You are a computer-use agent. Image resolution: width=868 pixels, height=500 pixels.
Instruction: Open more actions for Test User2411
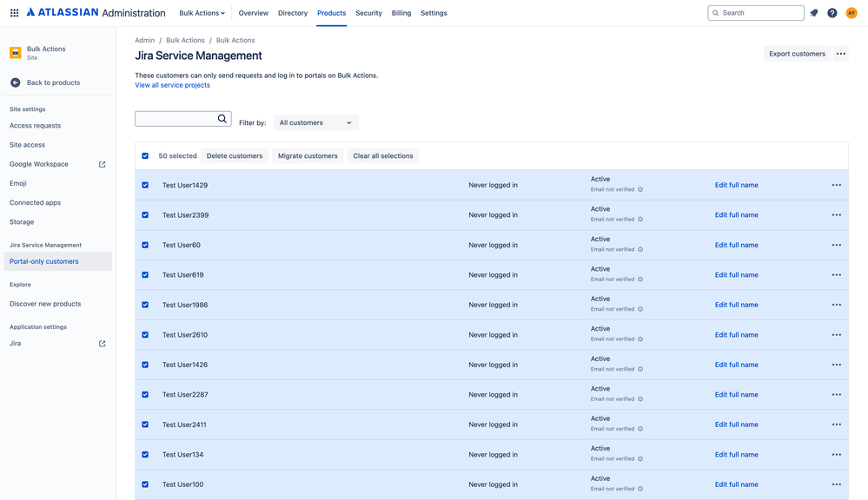pos(837,424)
